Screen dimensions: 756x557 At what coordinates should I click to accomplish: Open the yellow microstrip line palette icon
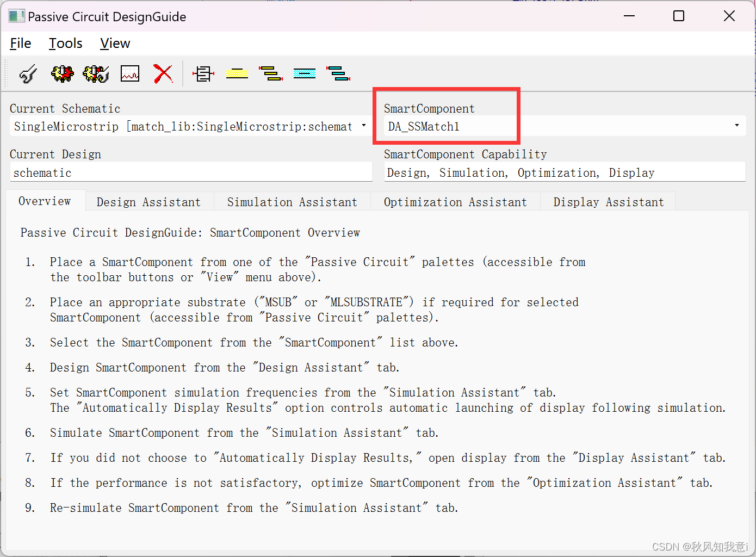pos(237,73)
